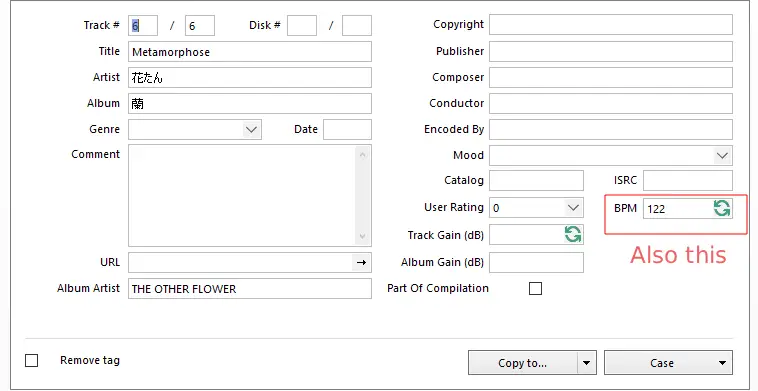Click the ISRC field
This screenshot has height=391, width=758.
click(x=687, y=180)
